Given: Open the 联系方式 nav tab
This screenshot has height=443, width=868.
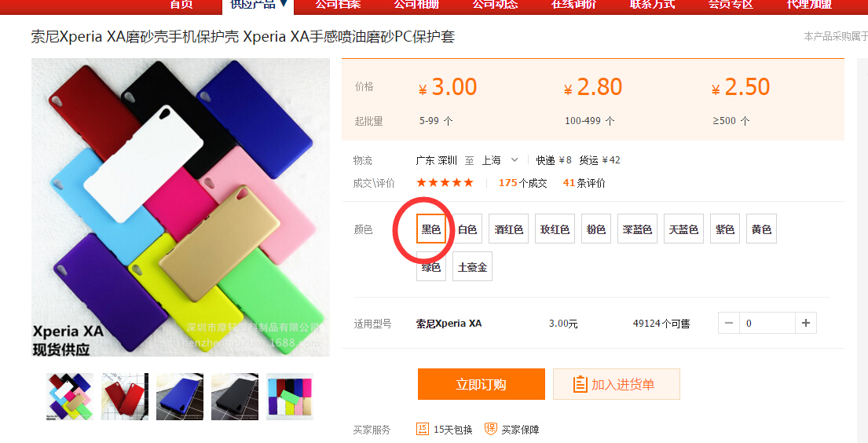Looking at the screenshot, I should [x=653, y=5].
